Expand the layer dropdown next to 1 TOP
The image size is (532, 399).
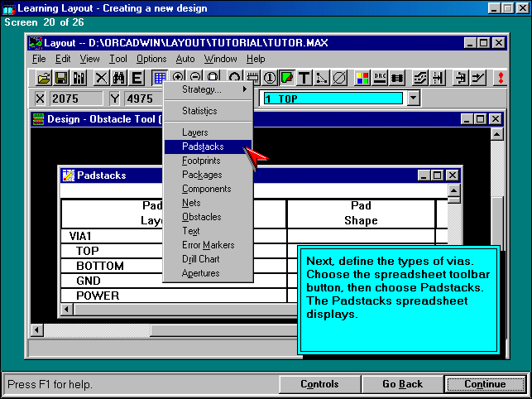[414, 99]
